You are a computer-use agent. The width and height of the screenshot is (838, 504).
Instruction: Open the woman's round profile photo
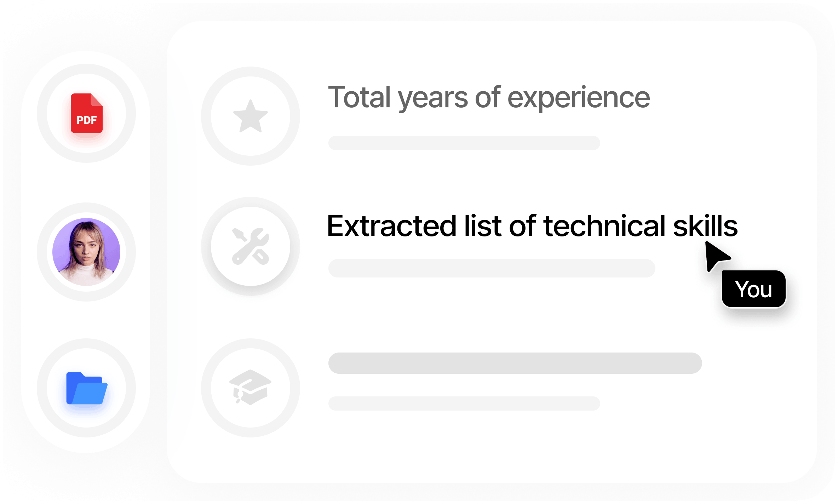tap(86, 252)
